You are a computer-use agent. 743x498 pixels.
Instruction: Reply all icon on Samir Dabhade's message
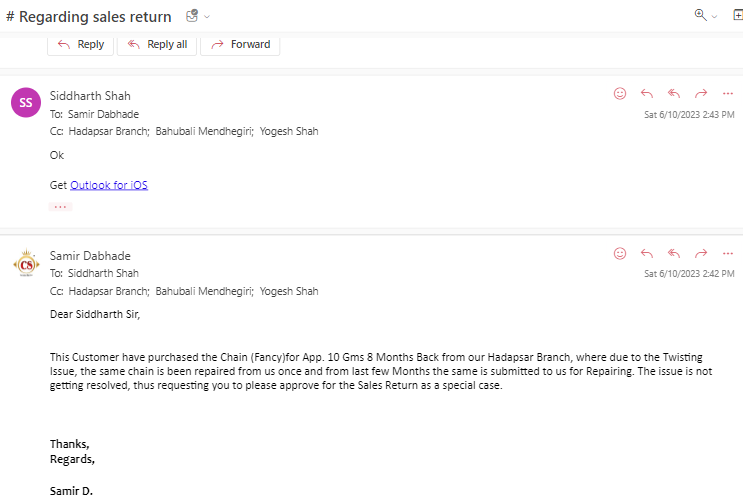pos(674,254)
